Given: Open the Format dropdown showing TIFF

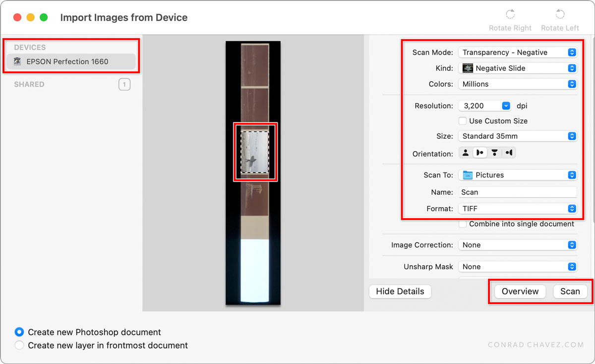Looking at the screenshot, I should [x=573, y=208].
